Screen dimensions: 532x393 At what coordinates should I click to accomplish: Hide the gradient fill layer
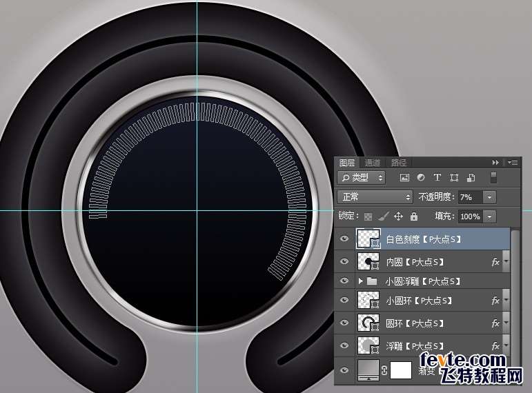[344, 370]
